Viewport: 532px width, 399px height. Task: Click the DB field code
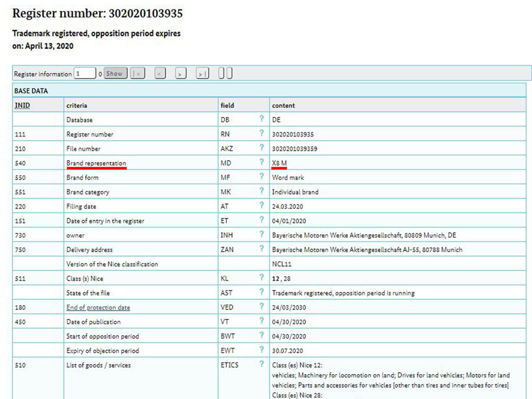pos(225,120)
